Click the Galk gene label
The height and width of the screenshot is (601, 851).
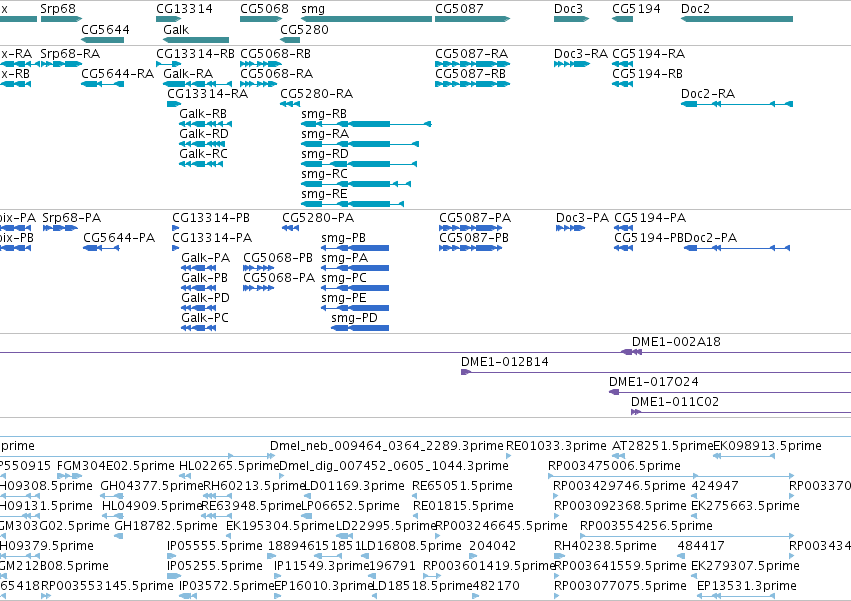[176, 29]
